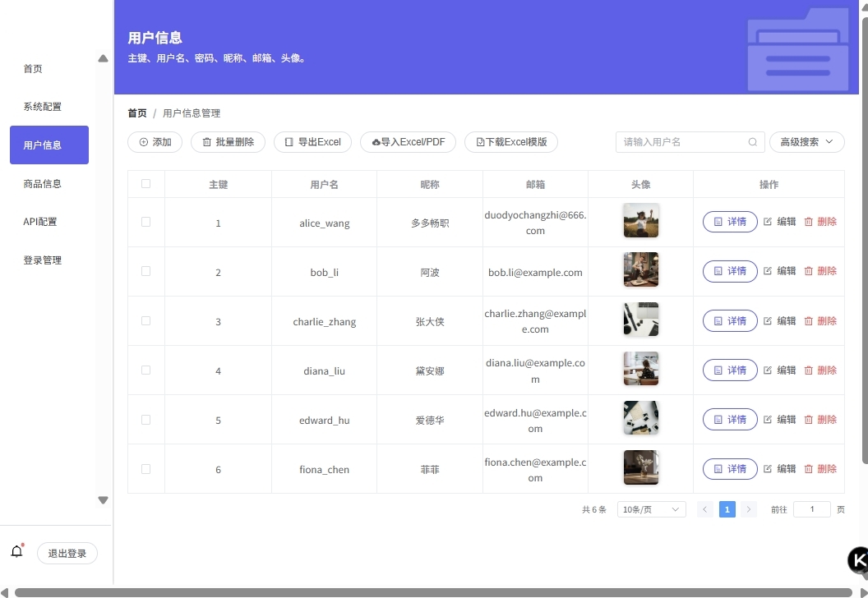Select all rows with header checkbox
The height and width of the screenshot is (598, 868).
tap(146, 184)
